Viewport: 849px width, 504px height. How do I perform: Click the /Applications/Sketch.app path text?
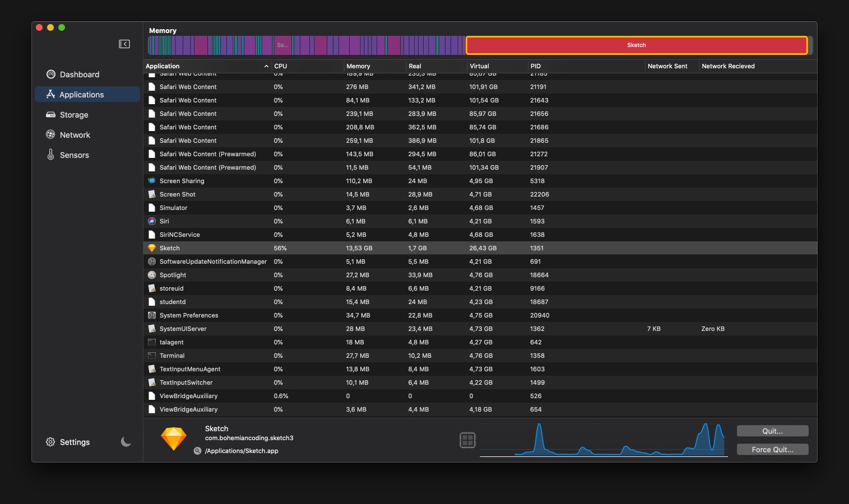(242, 451)
